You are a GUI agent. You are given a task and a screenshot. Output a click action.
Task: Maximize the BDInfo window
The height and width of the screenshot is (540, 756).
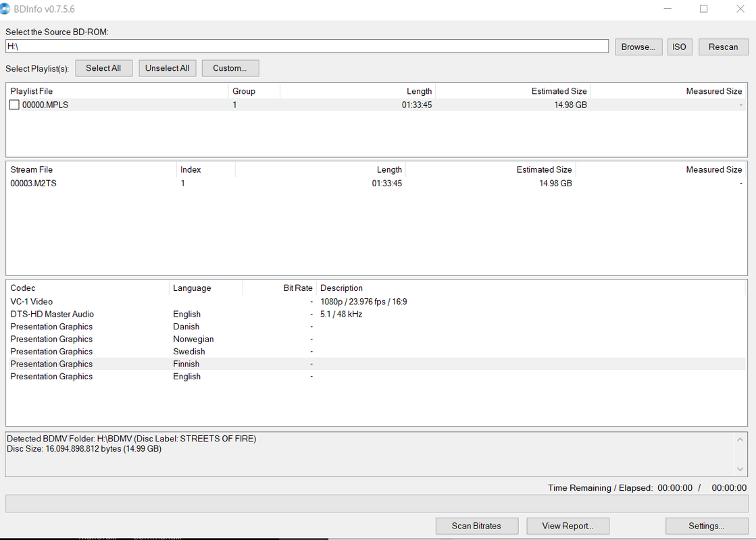[x=704, y=9]
